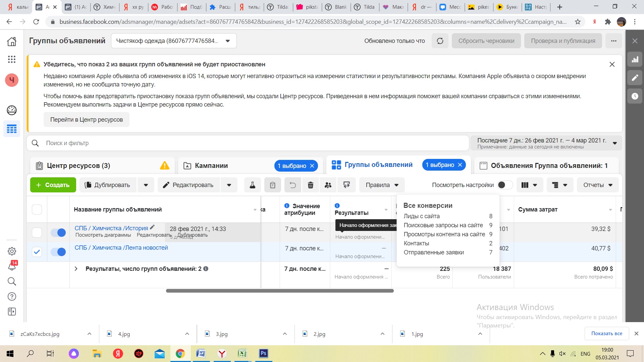644x362 pixels.
Task: Open the Ads Manager table icon
Action: 12,129
